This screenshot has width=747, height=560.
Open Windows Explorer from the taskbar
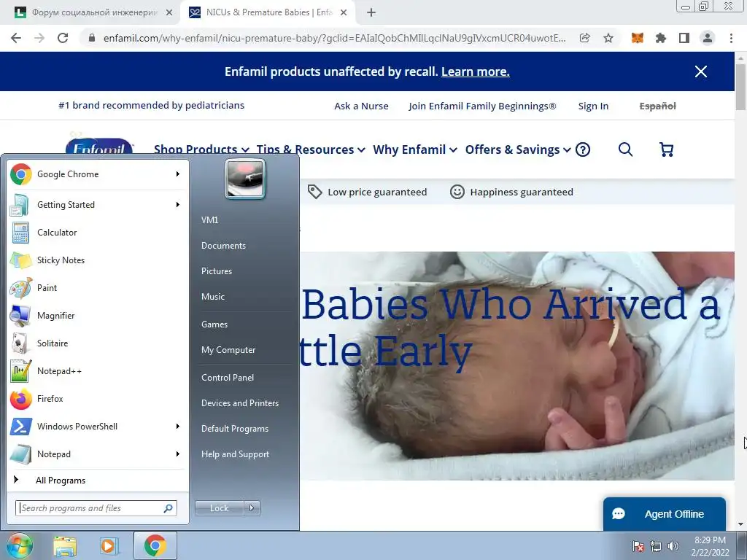[x=65, y=545]
